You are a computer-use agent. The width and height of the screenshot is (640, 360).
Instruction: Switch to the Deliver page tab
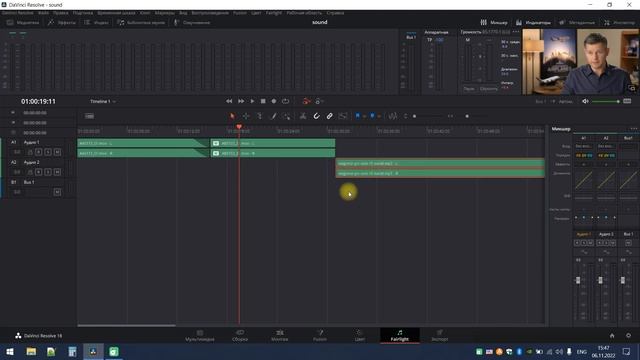pyautogui.click(x=440, y=336)
